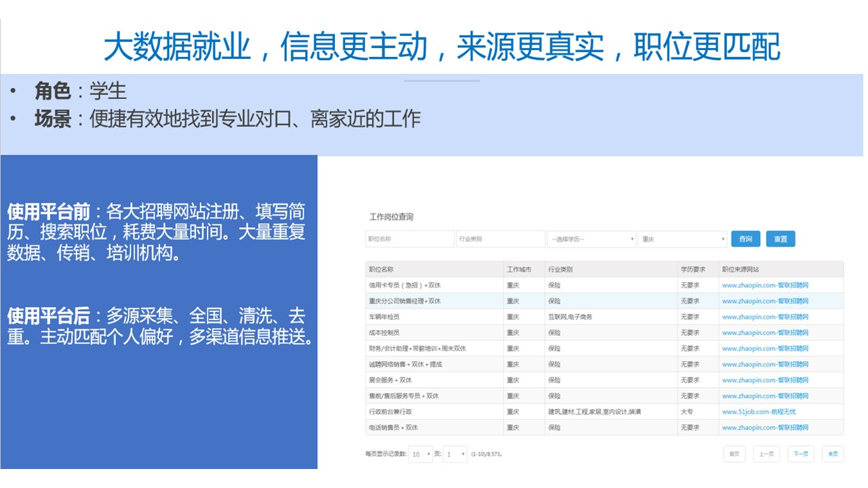Select the 成本控制员 job title
This screenshot has height=488, width=868.
click(x=384, y=333)
